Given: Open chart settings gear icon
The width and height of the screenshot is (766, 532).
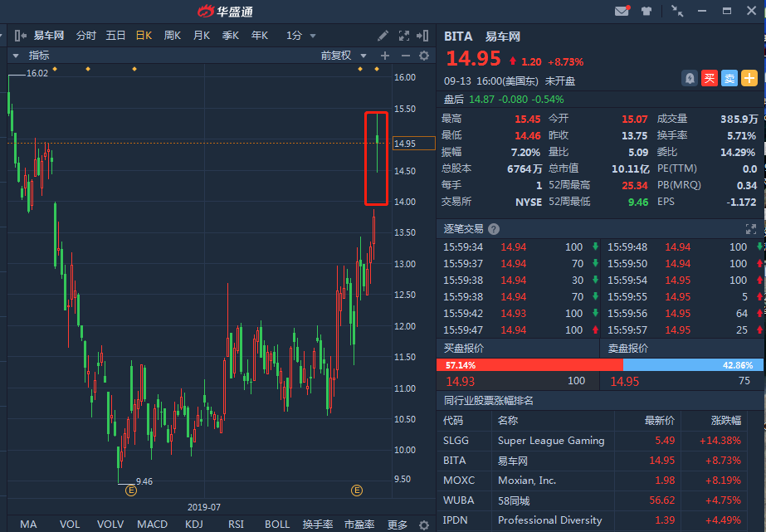Looking at the screenshot, I should click(x=425, y=56).
